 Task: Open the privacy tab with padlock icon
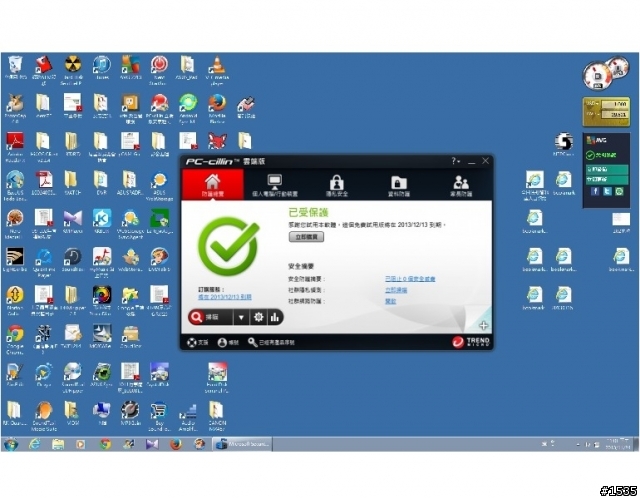(x=337, y=184)
